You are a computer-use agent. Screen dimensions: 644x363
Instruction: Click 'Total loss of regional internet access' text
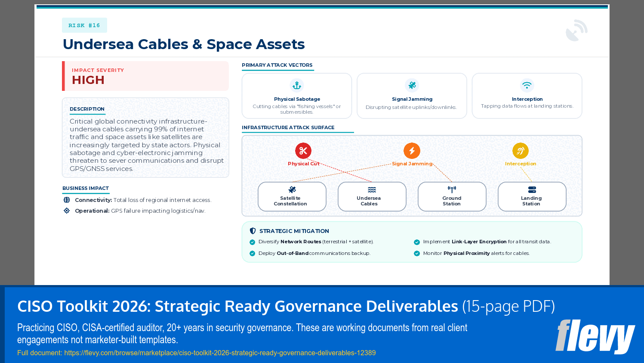[x=162, y=200]
